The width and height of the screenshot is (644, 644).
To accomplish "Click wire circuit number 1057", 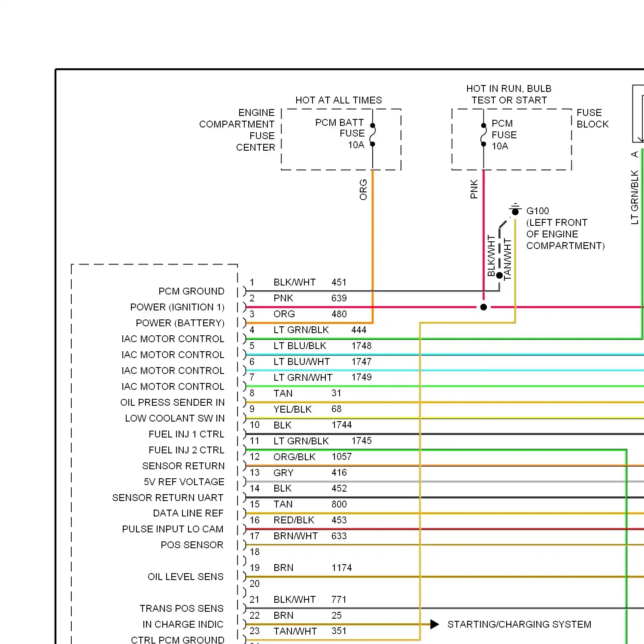I will click(x=341, y=456).
